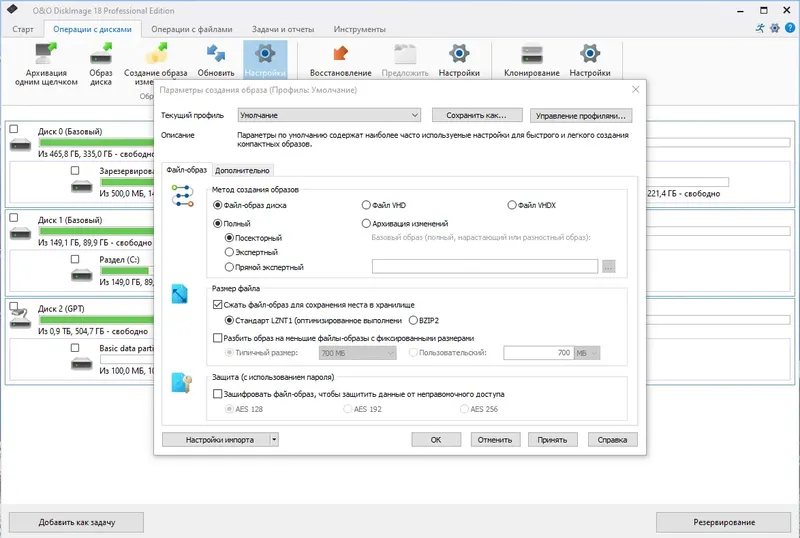Click the Disk 2 GPT drive icon
This screenshot has height=538, width=800.
coord(20,321)
